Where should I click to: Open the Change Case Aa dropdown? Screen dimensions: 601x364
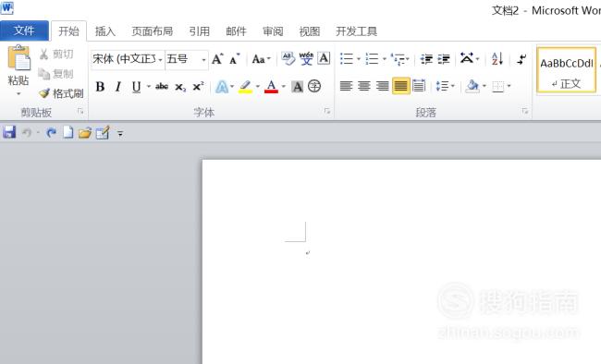point(262,59)
